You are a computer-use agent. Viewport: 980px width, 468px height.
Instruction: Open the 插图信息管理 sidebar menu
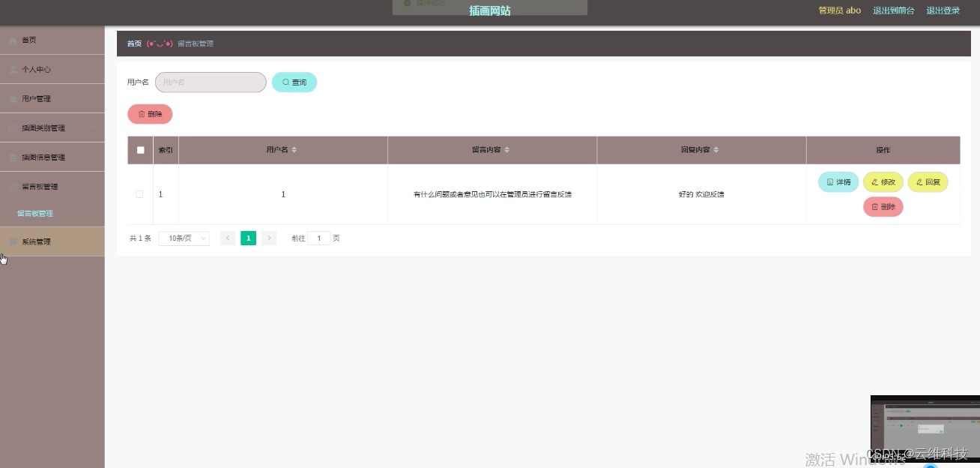tap(52, 157)
